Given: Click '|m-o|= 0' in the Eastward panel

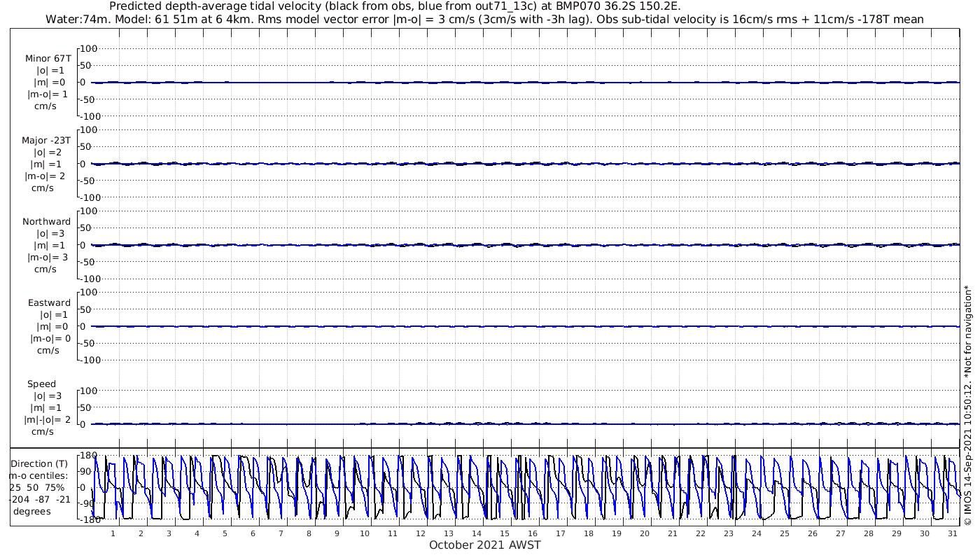Looking at the screenshot, I should pos(50,339).
